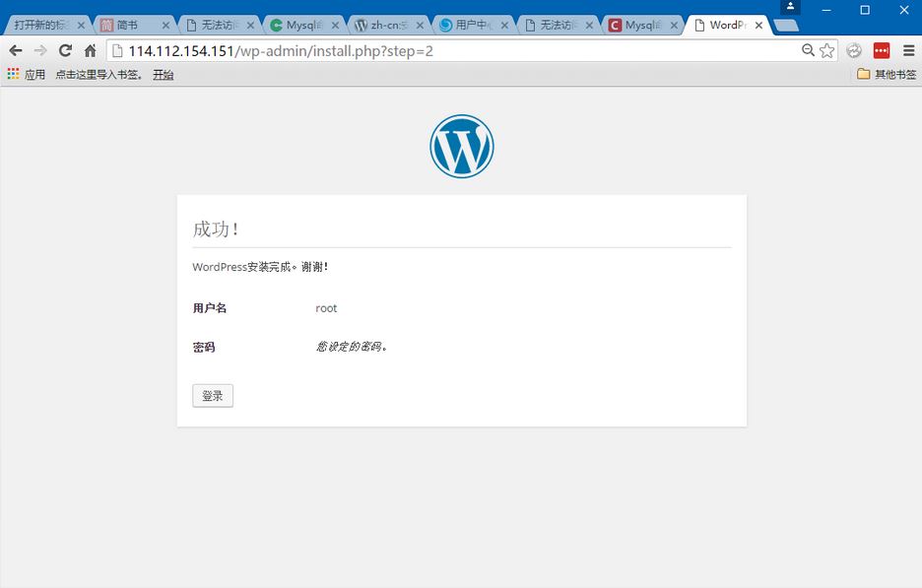Minimize the browser window

click(826, 10)
